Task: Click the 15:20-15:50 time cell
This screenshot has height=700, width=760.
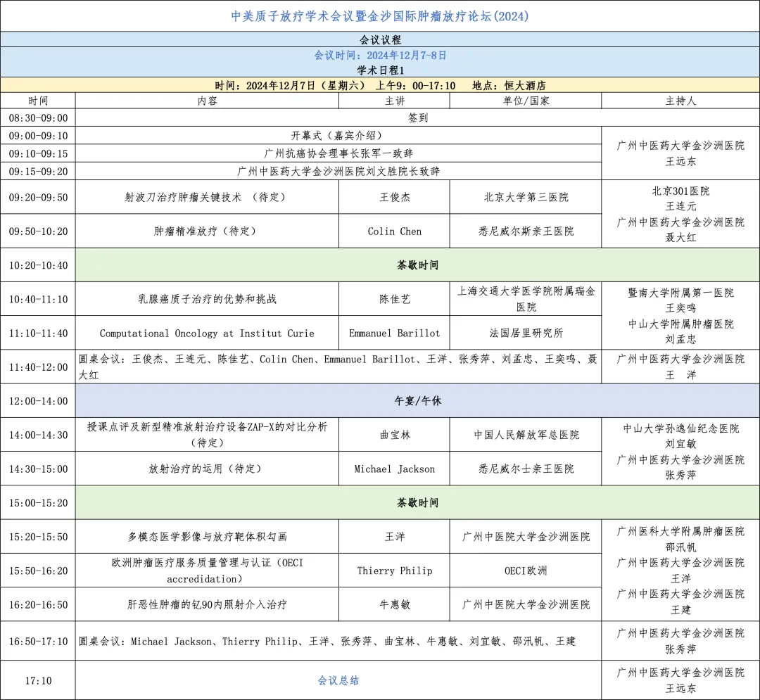Action: point(38,537)
